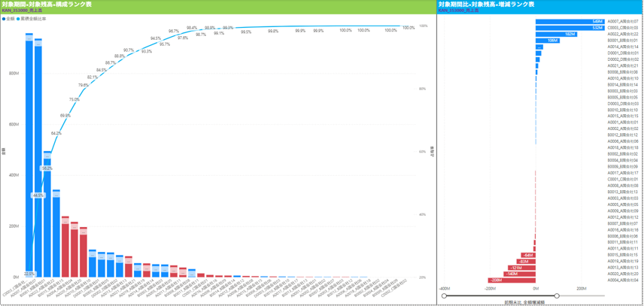Screen dimensions: 644x306
Task: Select the -208M red bar
Action: click(512, 280)
